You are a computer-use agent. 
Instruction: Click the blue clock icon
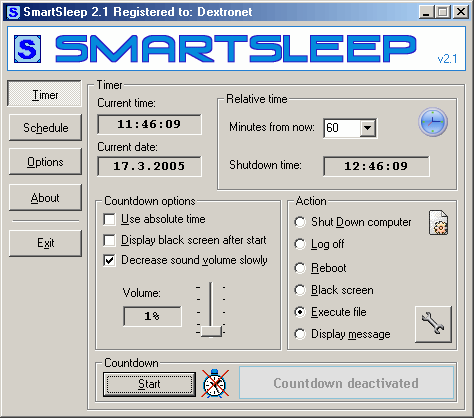click(433, 122)
